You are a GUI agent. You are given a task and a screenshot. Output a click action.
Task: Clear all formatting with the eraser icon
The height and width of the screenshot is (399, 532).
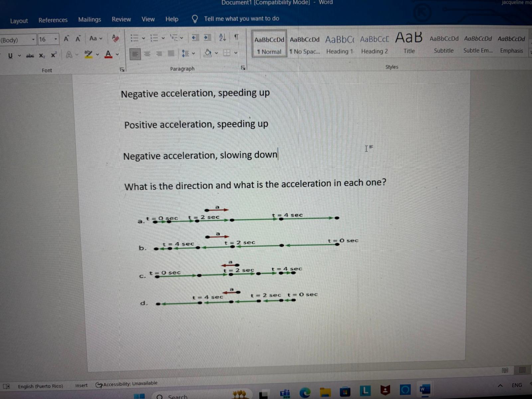point(114,39)
